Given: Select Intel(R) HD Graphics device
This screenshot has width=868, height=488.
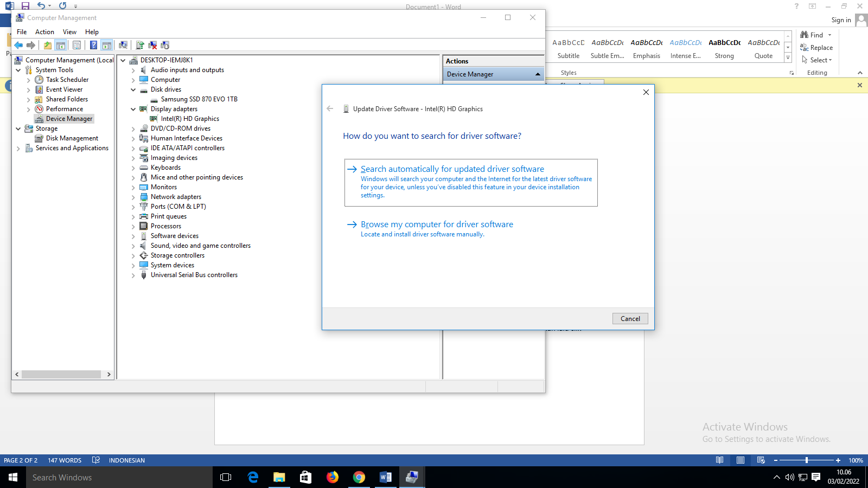Looking at the screenshot, I should [190, 119].
